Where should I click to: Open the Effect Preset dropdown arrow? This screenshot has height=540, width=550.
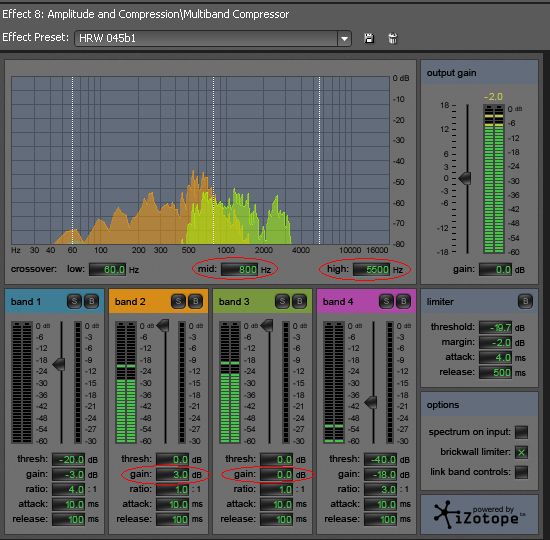coord(344,38)
